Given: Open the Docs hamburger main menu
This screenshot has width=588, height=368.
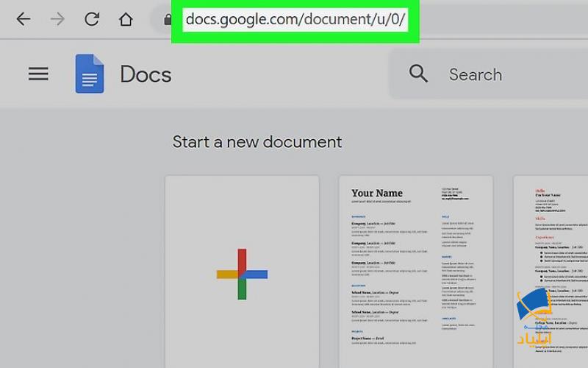Looking at the screenshot, I should coord(38,74).
